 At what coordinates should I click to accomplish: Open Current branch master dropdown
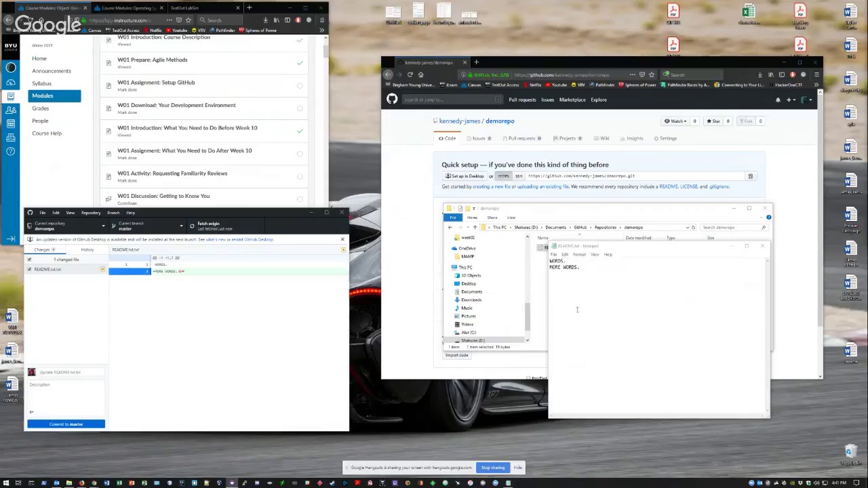(146, 226)
